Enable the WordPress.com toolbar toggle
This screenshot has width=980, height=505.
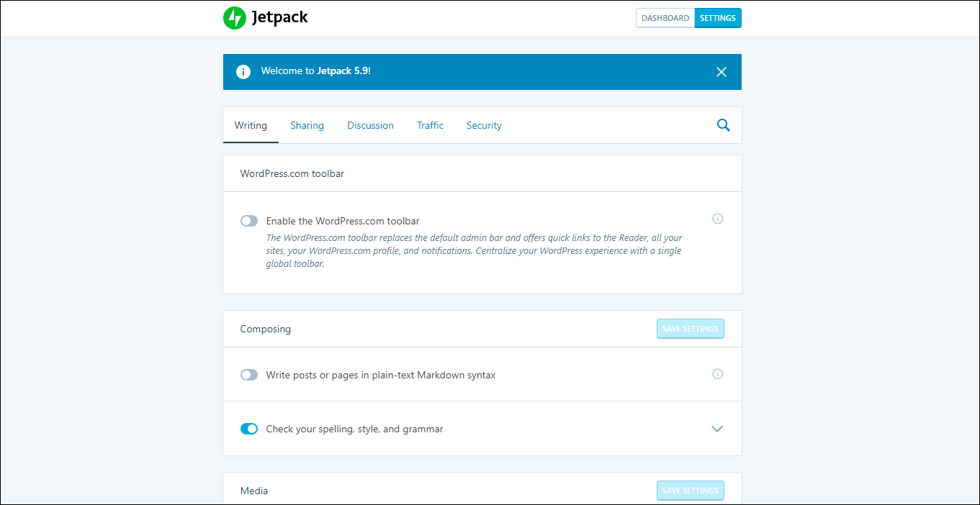pos(249,221)
